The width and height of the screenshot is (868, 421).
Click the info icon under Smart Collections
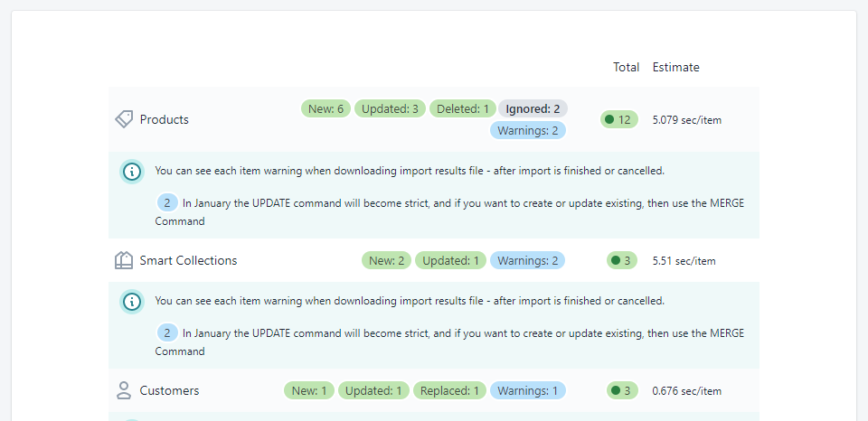point(132,301)
